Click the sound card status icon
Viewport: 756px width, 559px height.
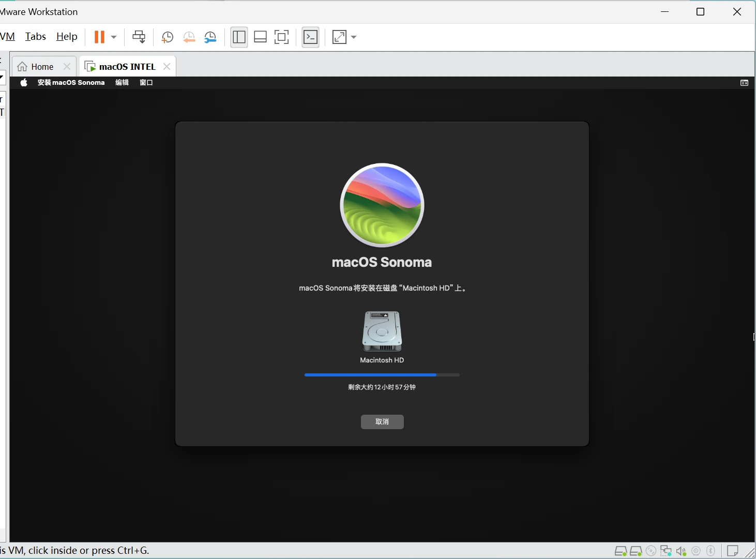click(682, 551)
